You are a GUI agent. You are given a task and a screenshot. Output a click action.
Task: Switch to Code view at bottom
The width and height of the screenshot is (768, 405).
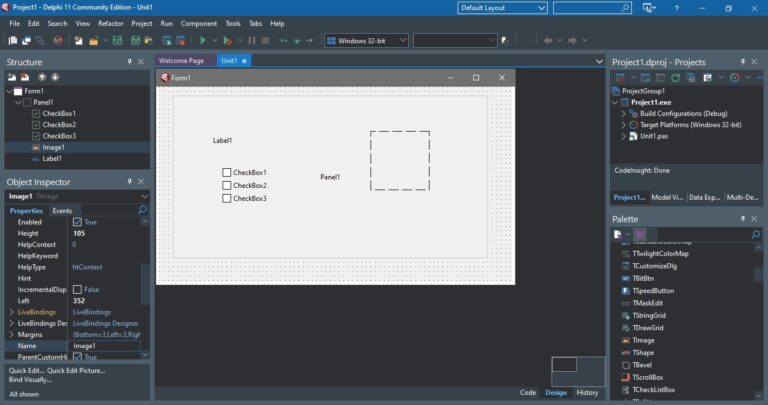click(x=528, y=393)
